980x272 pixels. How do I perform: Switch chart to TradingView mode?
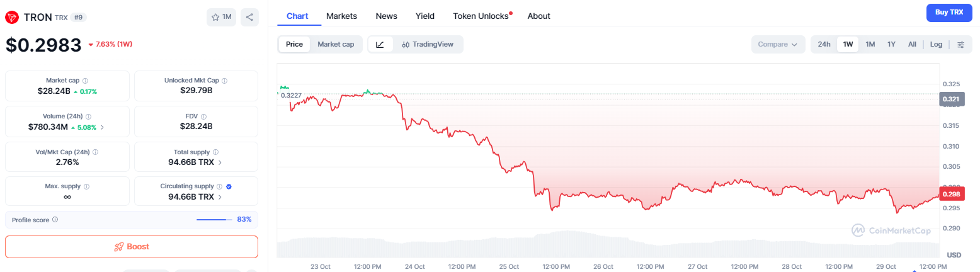[x=428, y=44]
